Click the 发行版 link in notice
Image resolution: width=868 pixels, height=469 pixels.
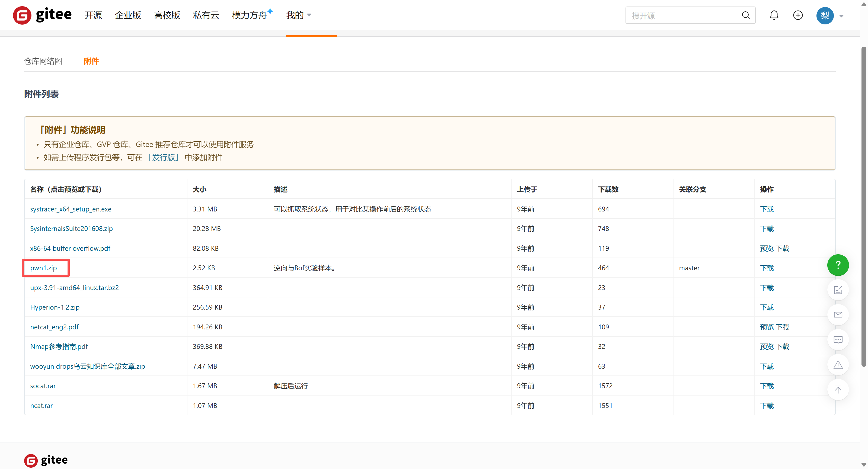click(163, 157)
